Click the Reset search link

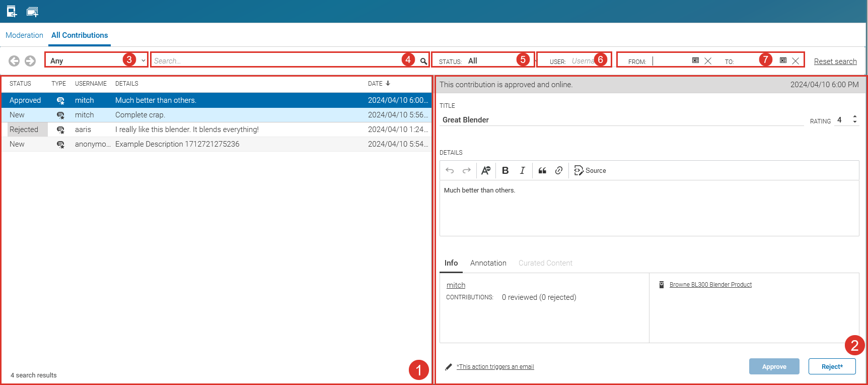[835, 61]
